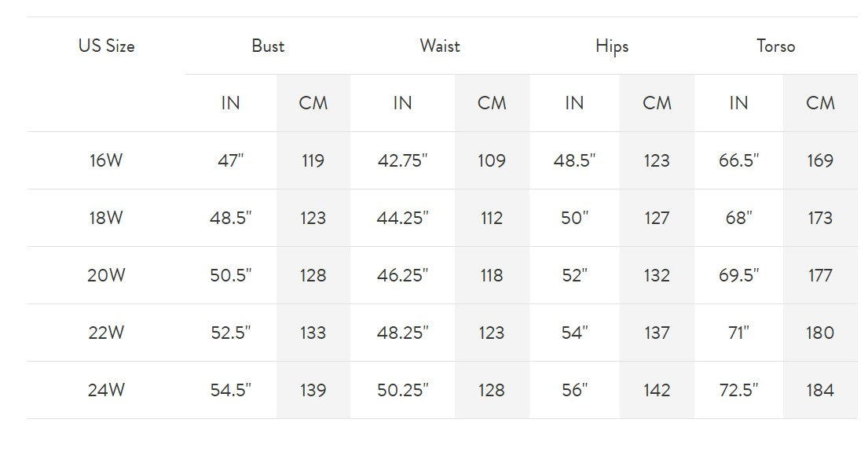Click the 16W size row label
Viewport: 868px width, 456px height.
point(106,161)
